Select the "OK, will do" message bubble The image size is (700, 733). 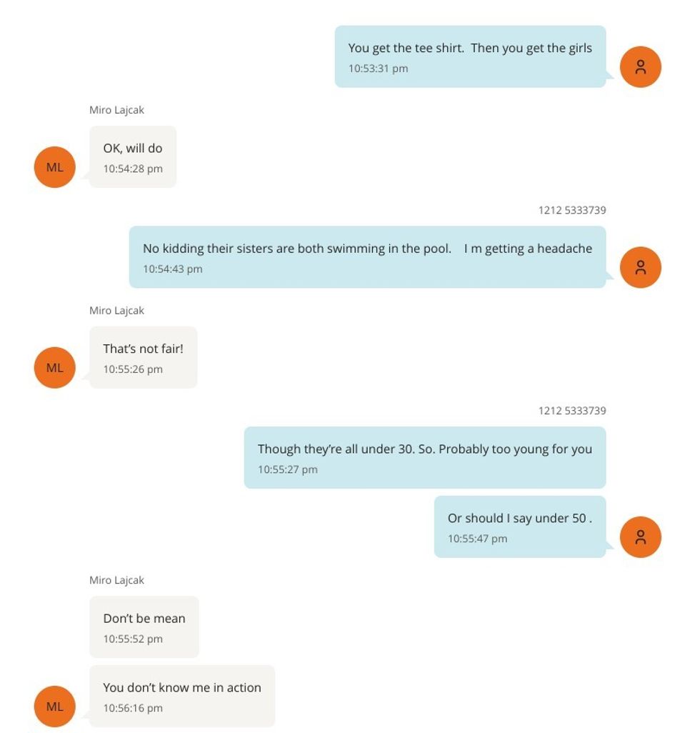click(x=133, y=157)
